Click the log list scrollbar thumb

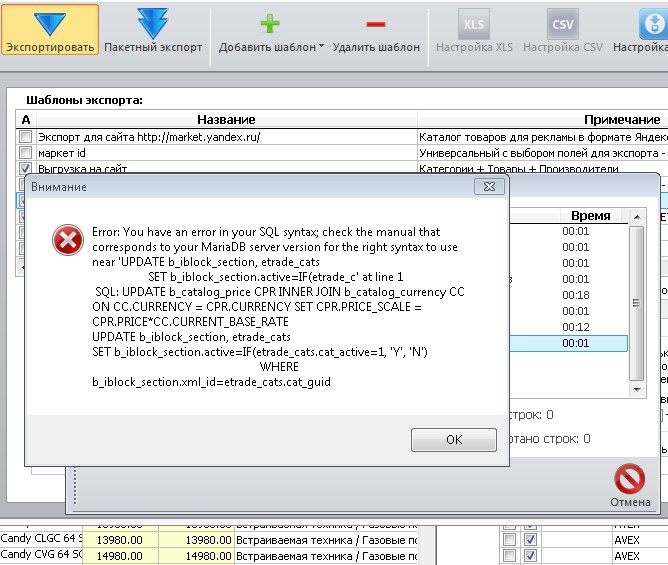(x=636, y=303)
